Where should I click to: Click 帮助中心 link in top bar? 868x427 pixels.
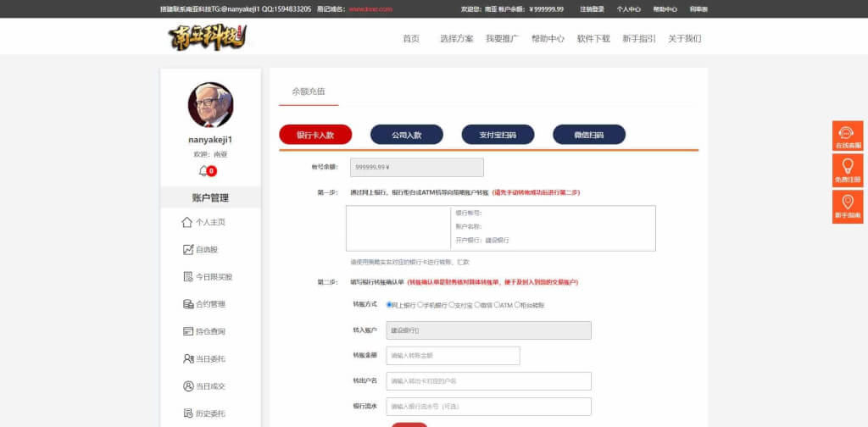click(x=665, y=8)
